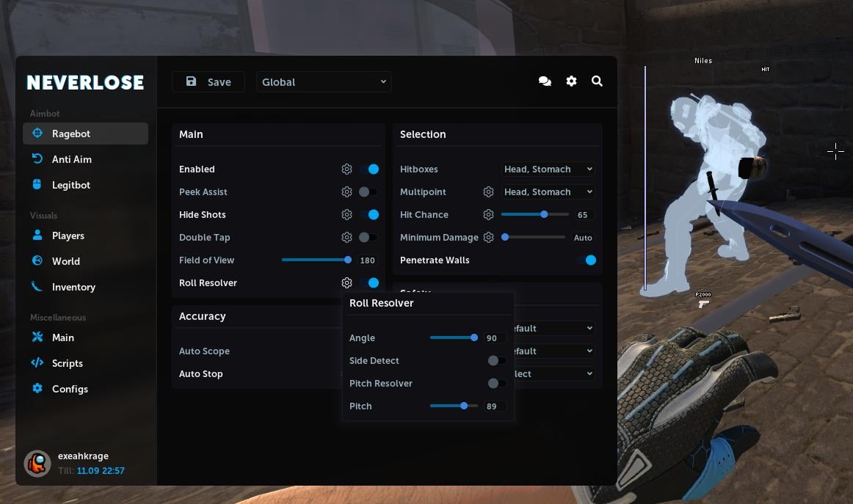The image size is (853, 504).
Task: Click the Save button
Action: pos(208,82)
